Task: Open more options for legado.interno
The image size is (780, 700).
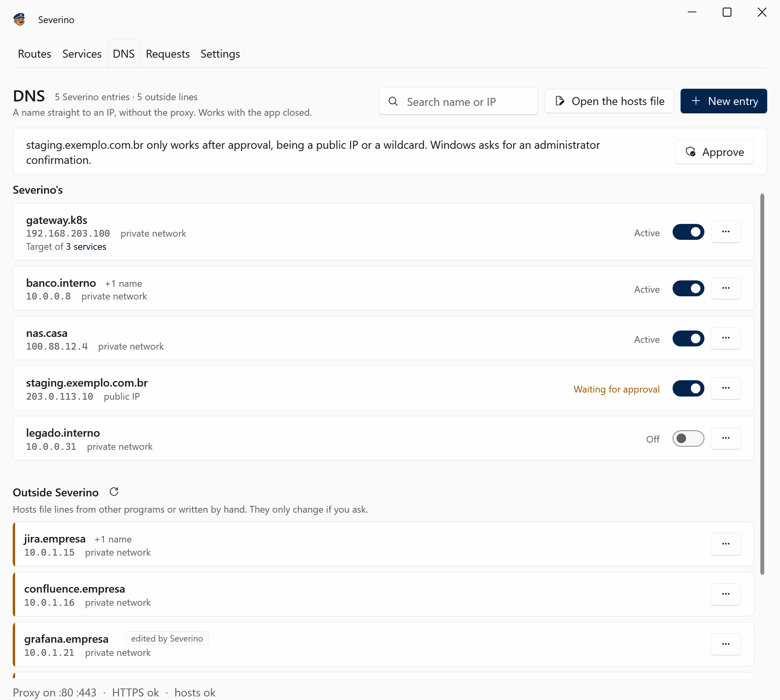Action: 725,439
